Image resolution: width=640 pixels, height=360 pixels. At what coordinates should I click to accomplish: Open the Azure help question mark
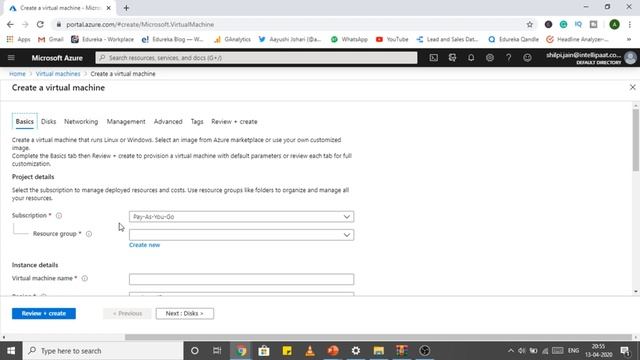tap(509, 58)
